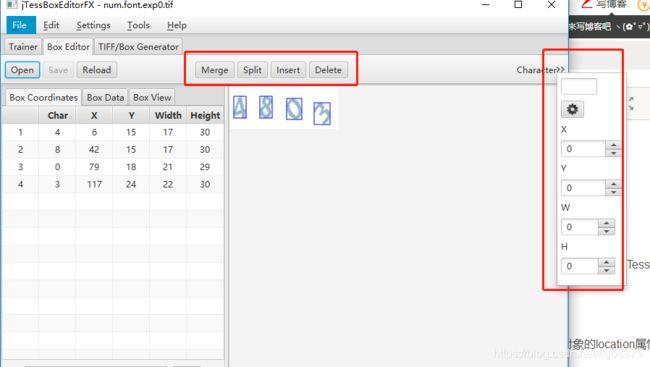Click Height value 29 in the table
650x367 pixels.
pos(205,167)
